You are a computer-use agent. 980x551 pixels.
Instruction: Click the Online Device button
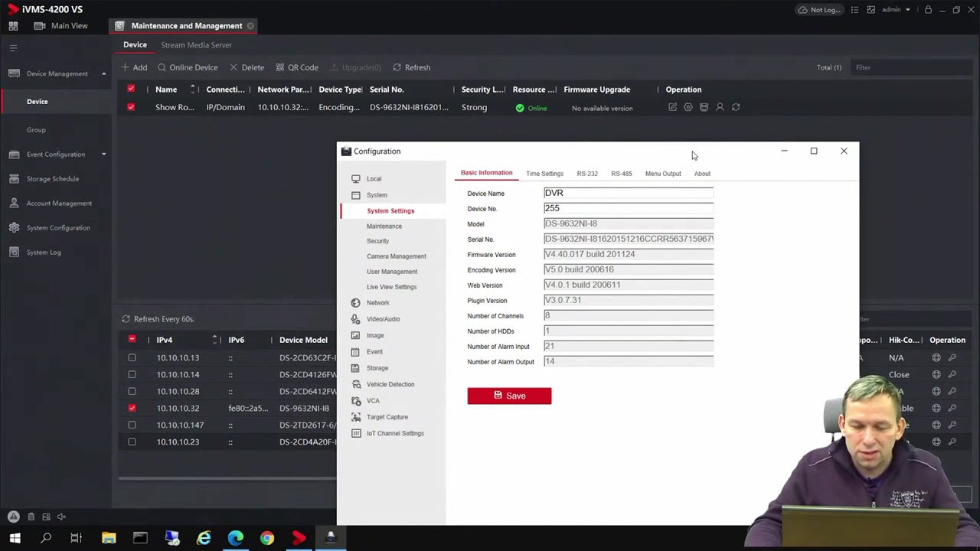pyautogui.click(x=188, y=67)
